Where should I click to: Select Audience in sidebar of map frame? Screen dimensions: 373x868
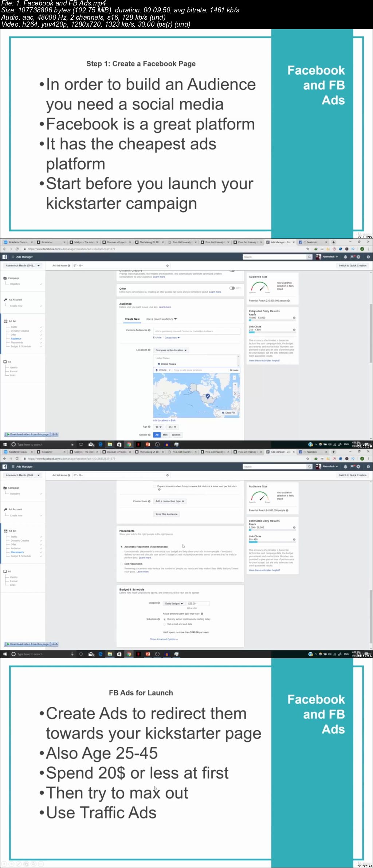16,338
